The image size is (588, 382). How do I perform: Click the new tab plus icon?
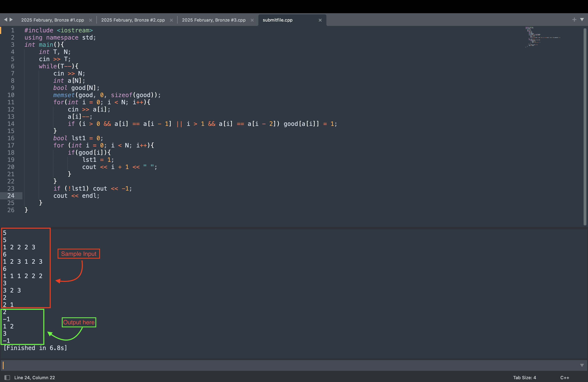[x=574, y=20]
